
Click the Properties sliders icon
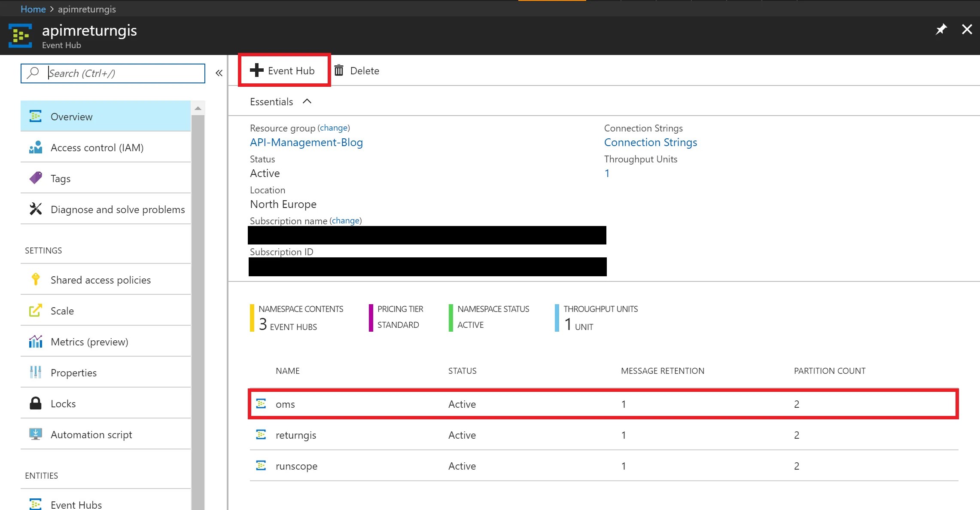click(36, 372)
